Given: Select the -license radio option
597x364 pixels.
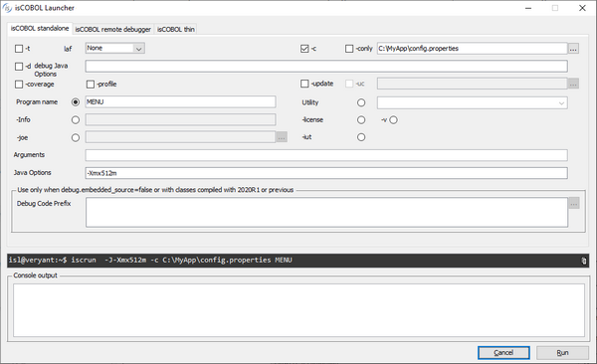Looking at the screenshot, I should (361, 120).
